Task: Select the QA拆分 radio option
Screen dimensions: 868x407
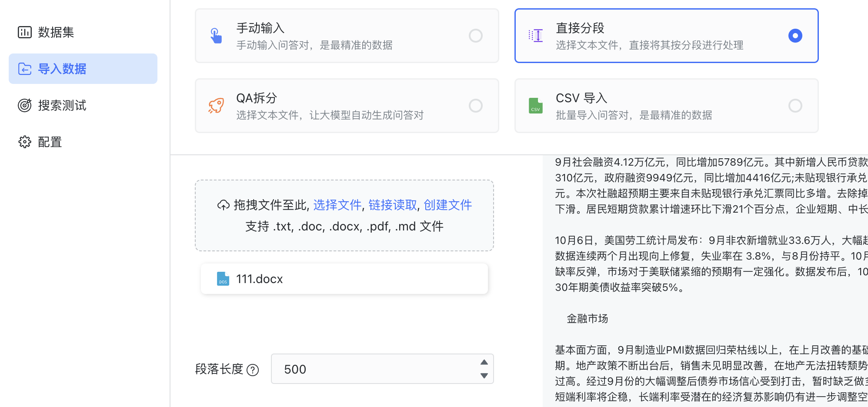Action: 476,106
